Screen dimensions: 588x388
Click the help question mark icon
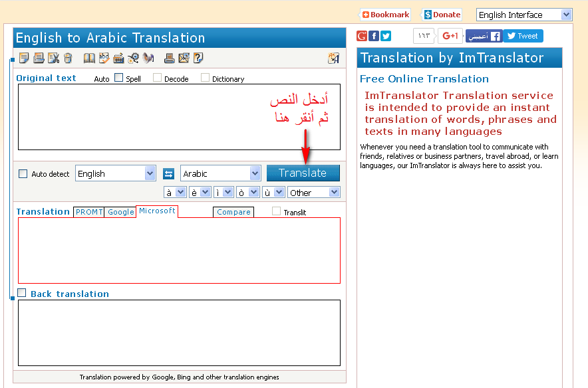coord(198,58)
